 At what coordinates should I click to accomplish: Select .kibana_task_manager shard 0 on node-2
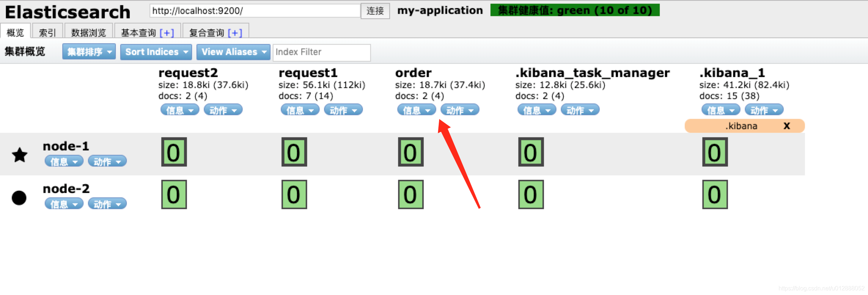[531, 194]
